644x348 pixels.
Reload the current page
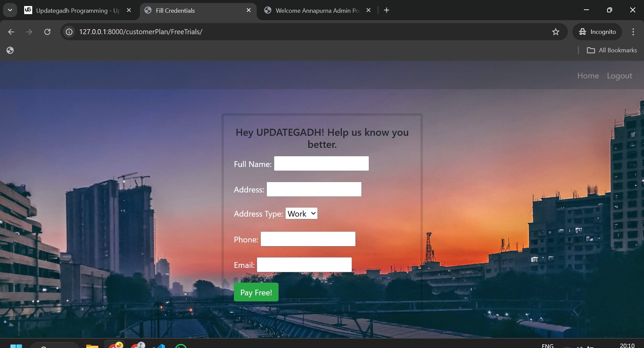(47, 32)
